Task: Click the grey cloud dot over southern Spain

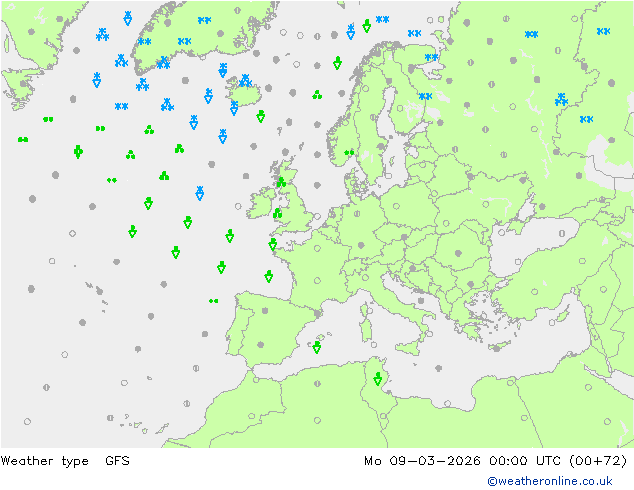Action: [261, 344]
